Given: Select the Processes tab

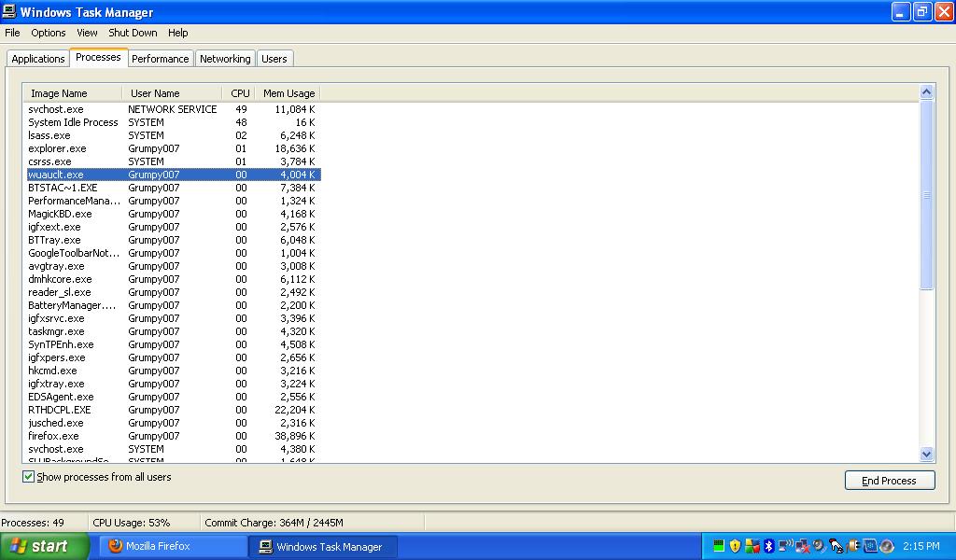Looking at the screenshot, I should pos(98,57).
